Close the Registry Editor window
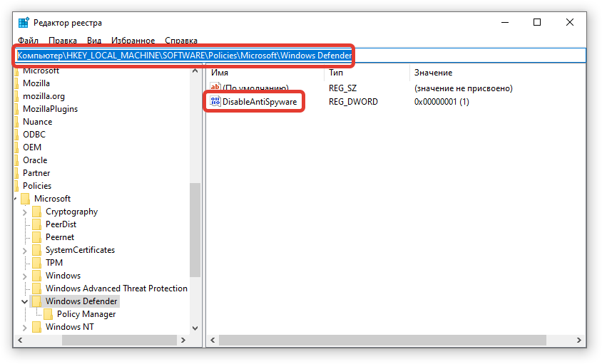Image resolution: width=602 pixels, height=364 pixels. click(570, 22)
